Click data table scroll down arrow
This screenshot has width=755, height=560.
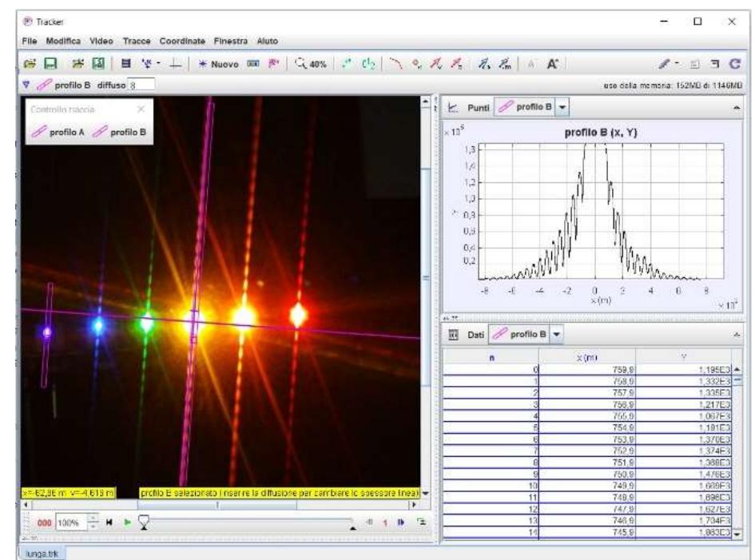[737, 534]
